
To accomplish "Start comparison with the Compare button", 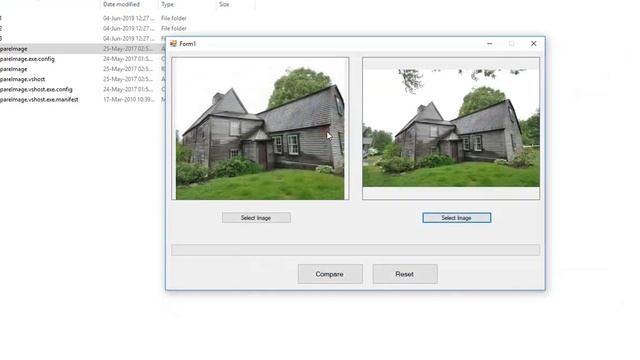I will (330, 274).
